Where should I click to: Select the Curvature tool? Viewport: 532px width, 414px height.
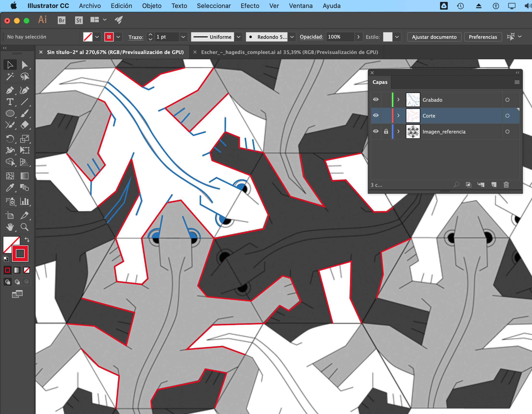[24, 90]
